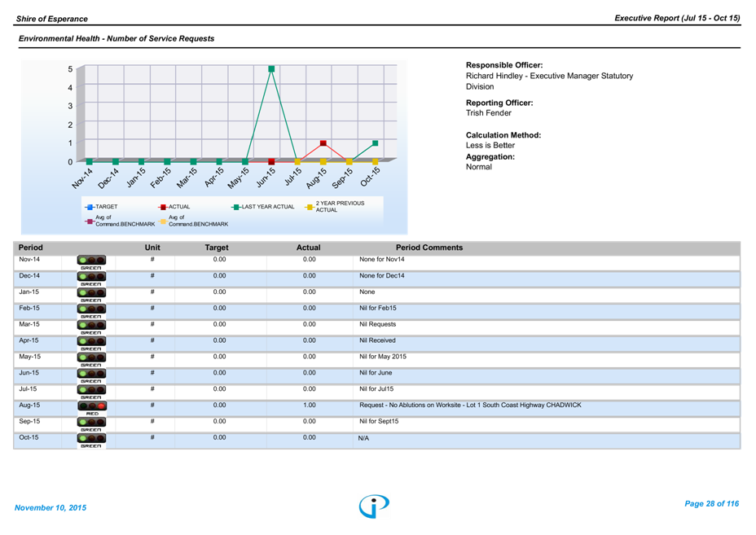
Task: Click the red ACTUAL legend entry
Action: tap(175, 207)
